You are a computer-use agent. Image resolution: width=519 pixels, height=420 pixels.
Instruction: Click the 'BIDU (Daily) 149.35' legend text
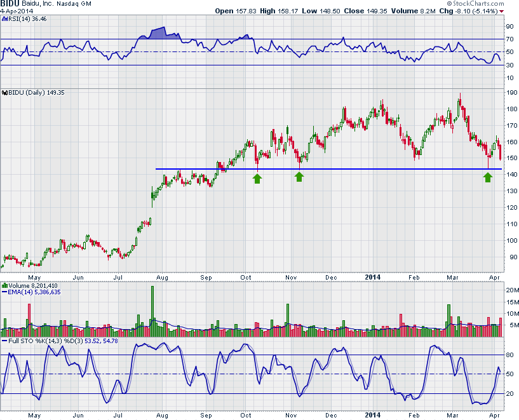(x=36, y=93)
